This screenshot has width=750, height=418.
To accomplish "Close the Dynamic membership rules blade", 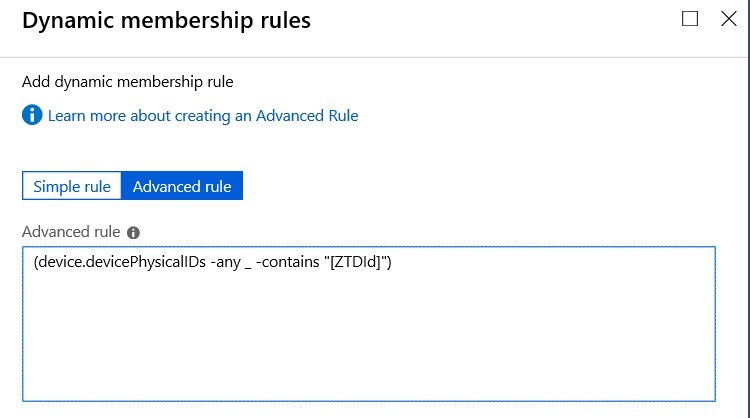I will click(x=728, y=19).
